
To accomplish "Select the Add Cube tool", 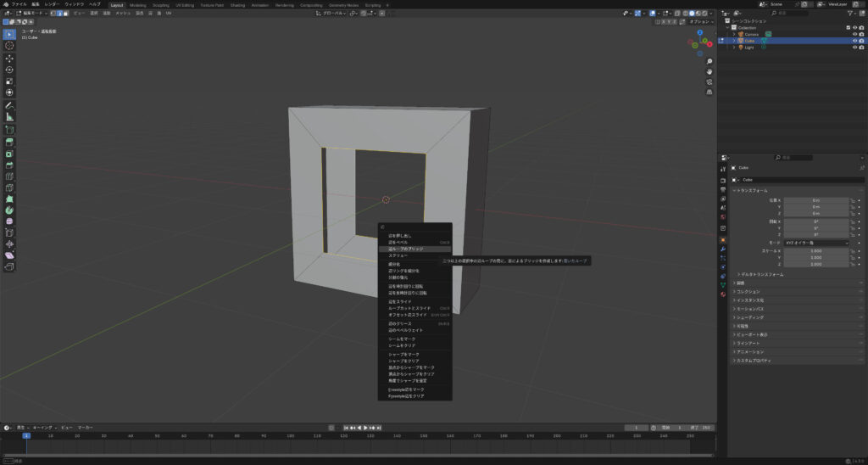I will [x=9, y=130].
